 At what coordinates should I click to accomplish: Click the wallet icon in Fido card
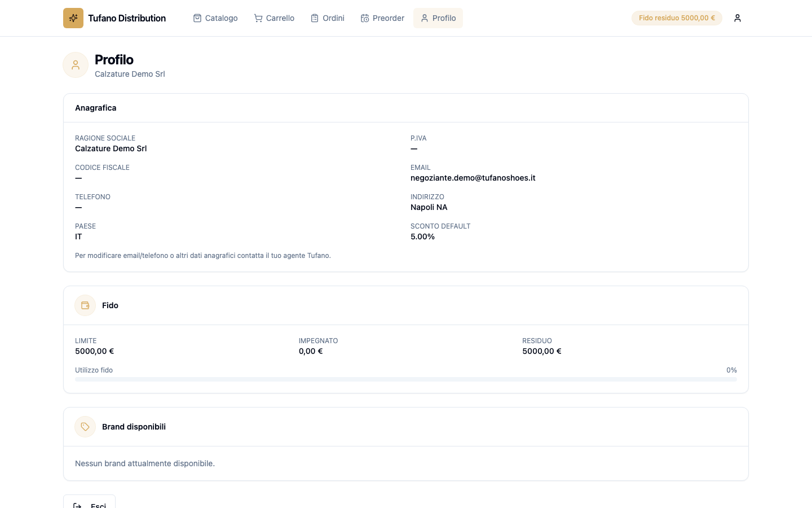point(85,305)
